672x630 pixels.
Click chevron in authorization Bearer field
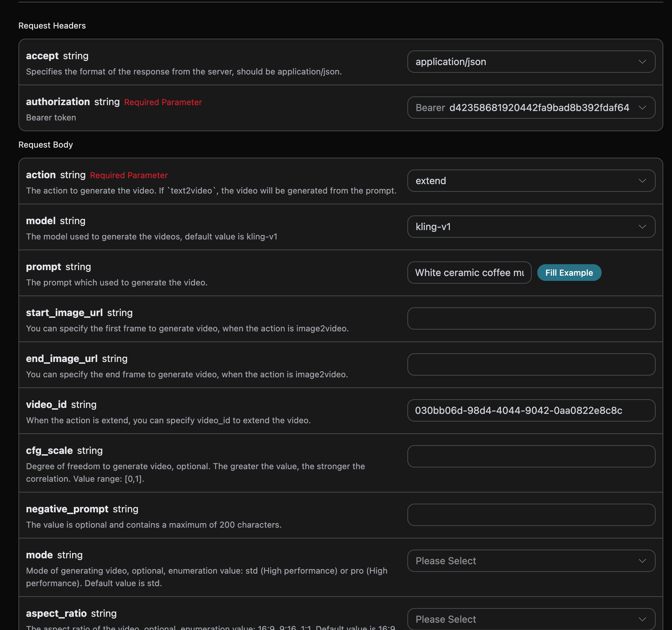coord(642,108)
